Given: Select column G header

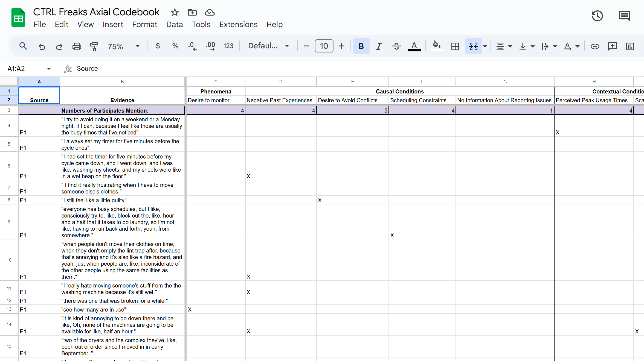Looking at the screenshot, I should [505, 82].
